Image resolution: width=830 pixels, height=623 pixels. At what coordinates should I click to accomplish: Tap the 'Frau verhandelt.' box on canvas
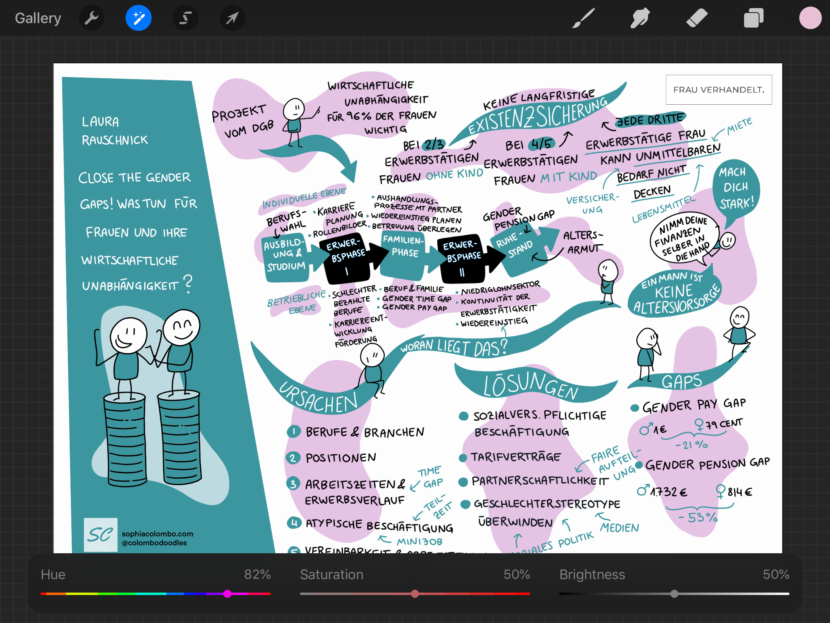(719, 90)
